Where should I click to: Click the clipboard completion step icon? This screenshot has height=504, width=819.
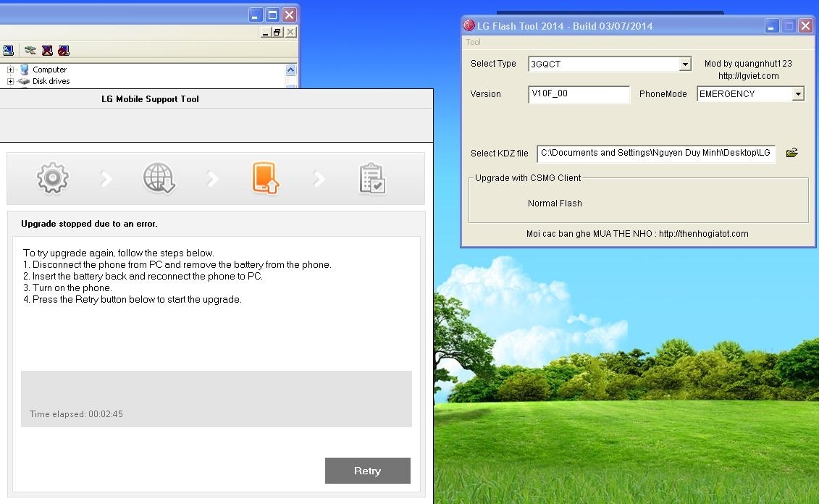[372, 178]
